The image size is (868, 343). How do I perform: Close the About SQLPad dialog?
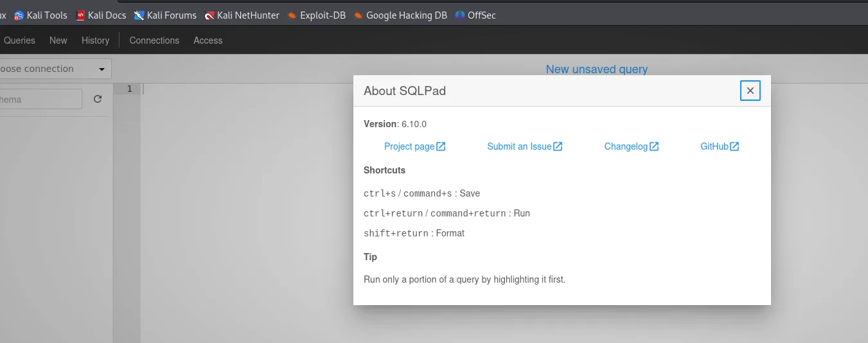click(750, 91)
